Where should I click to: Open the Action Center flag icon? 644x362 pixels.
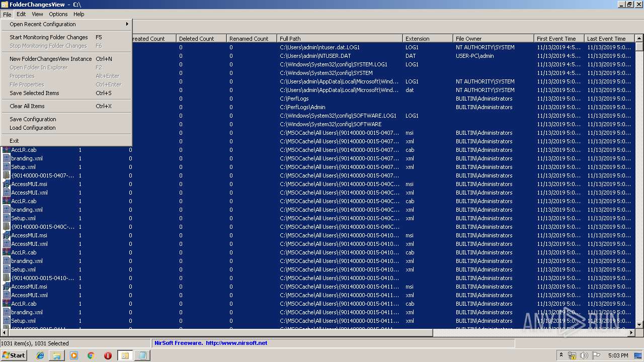596,355
